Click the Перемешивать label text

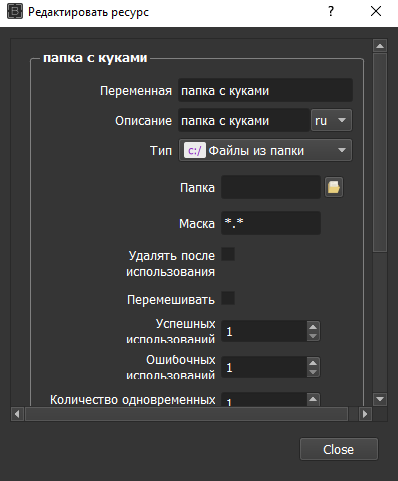click(x=171, y=299)
